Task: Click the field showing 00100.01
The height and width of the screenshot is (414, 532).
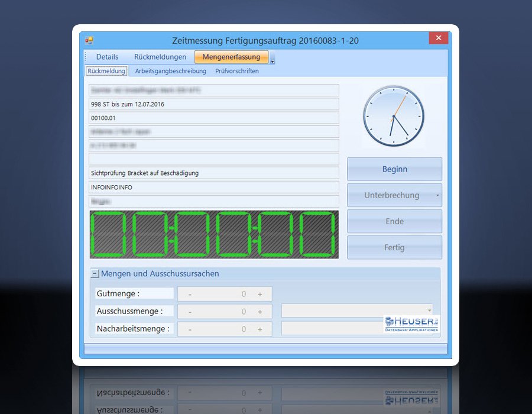Action: point(214,118)
